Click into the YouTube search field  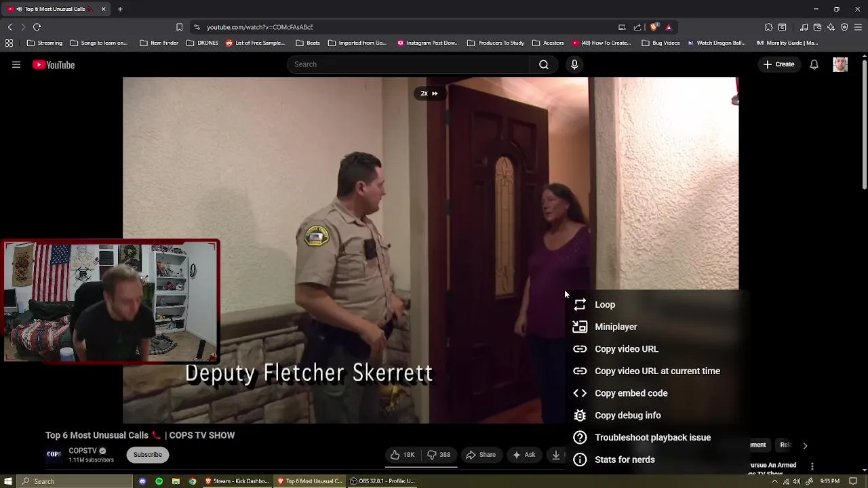pos(409,64)
